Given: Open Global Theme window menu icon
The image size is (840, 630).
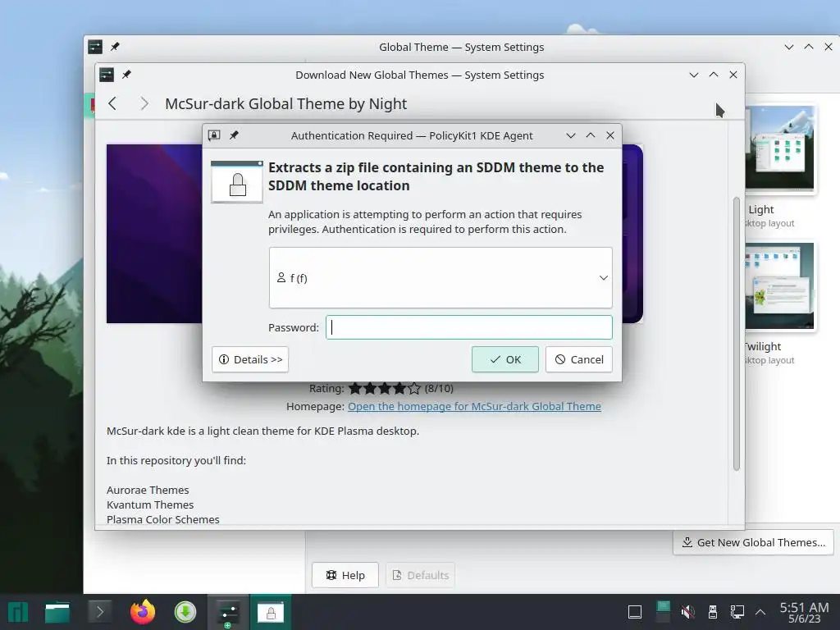Looking at the screenshot, I should (x=95, y=47).
